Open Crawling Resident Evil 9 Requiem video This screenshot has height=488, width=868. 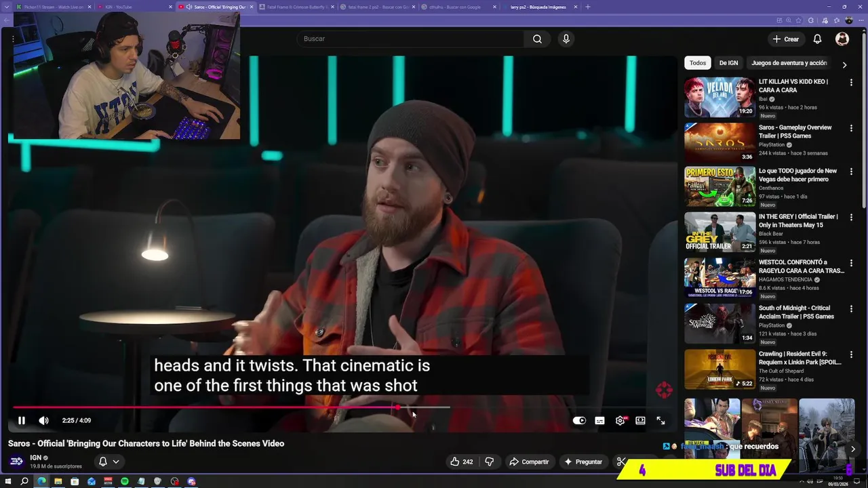pyautogui.click(x=719, y=369)
